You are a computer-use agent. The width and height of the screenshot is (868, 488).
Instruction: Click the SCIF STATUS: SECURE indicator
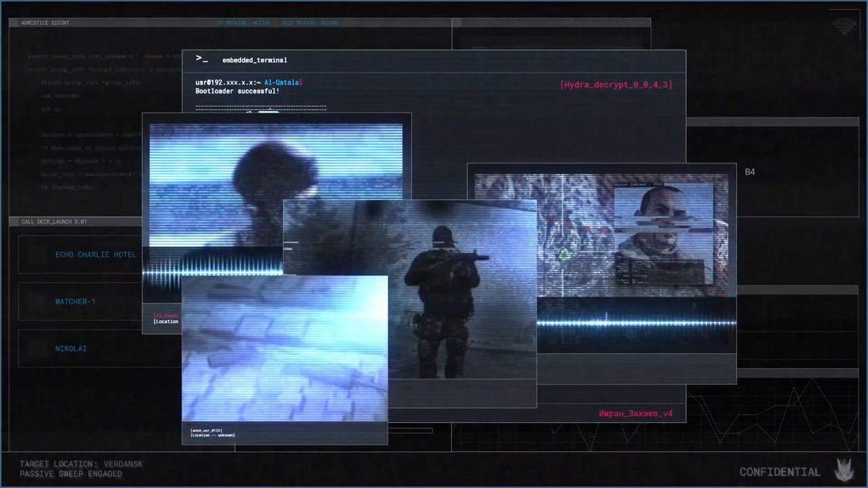310,23
